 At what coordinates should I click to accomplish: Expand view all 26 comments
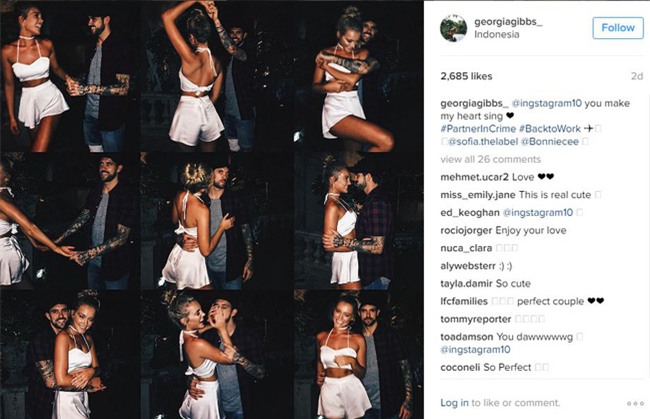pos(490,159)
